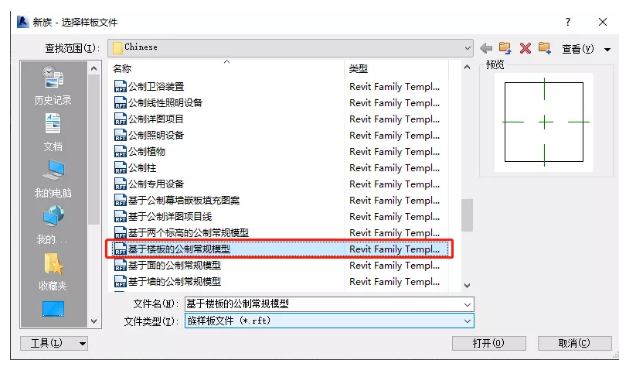Image resolution: width=631 pixels, height=368 pixels.
Task: Click the RFT icon of 公制线性照明设备
Action: tap(120, 103)
